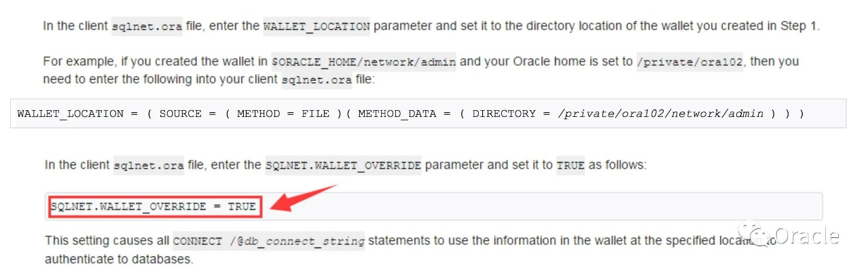Click 'WALLET_LOCATION =' at the code block start
The width and height of the screenshot is (868, 272).
click(75, 114)
